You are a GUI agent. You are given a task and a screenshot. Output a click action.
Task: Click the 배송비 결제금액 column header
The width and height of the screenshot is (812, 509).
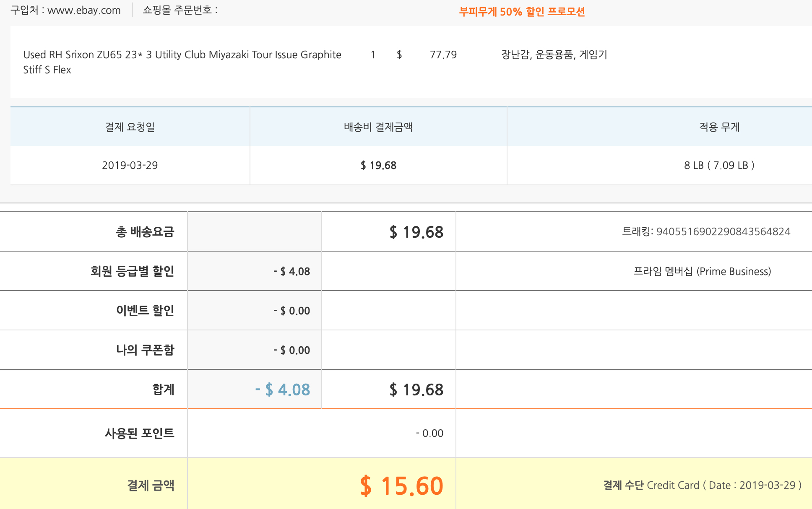pos(378,127)
